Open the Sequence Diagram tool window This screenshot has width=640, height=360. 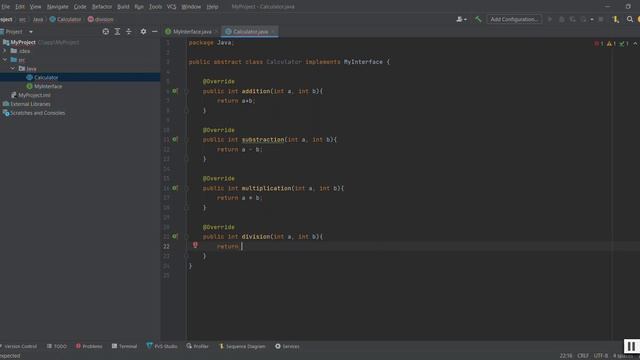point(242,346)
